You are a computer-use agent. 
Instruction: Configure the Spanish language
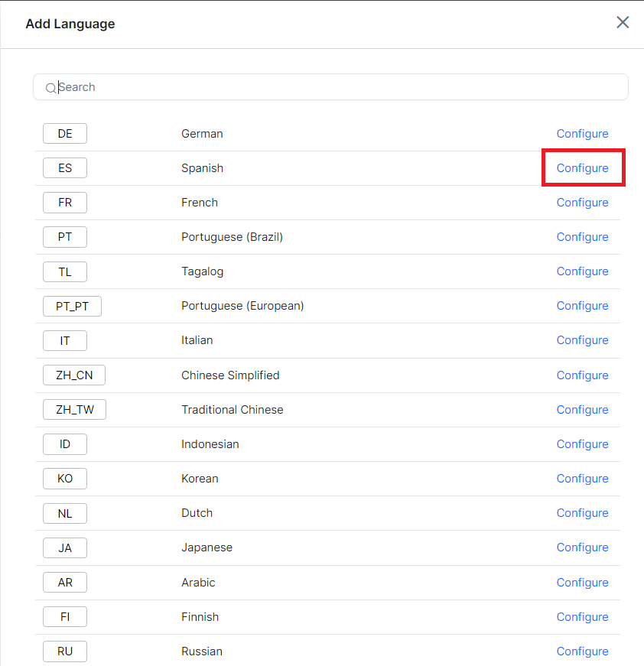coord(582,168)
